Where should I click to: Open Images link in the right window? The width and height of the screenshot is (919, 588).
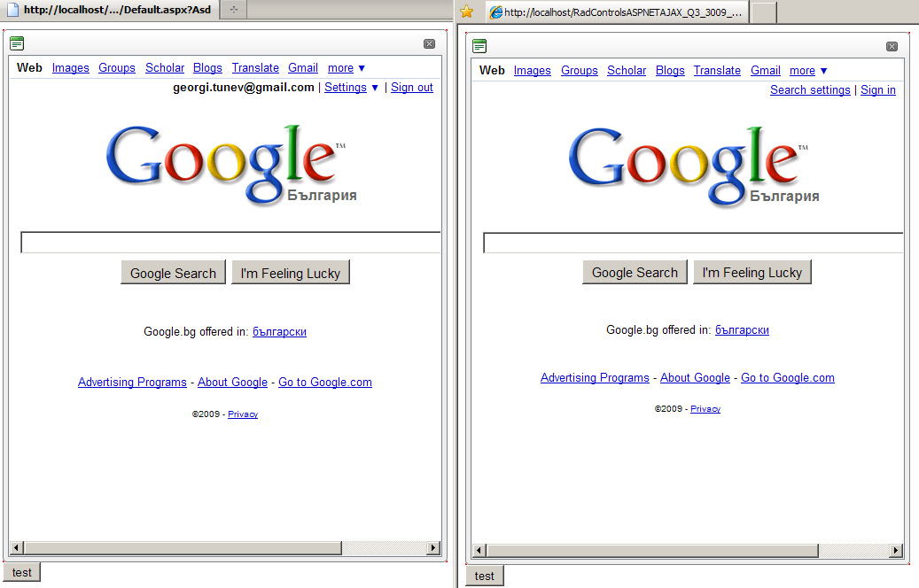tap(533, 70)
